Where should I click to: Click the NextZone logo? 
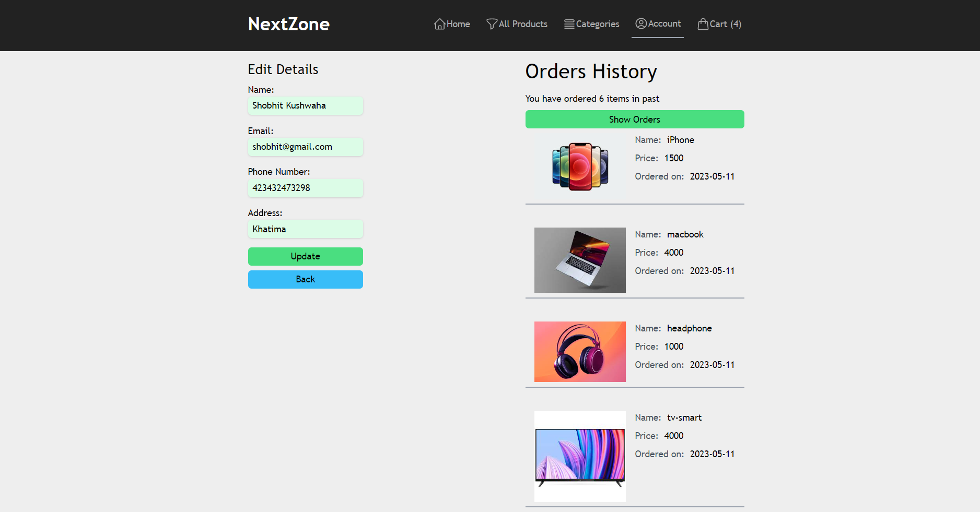tap(288, 24)
